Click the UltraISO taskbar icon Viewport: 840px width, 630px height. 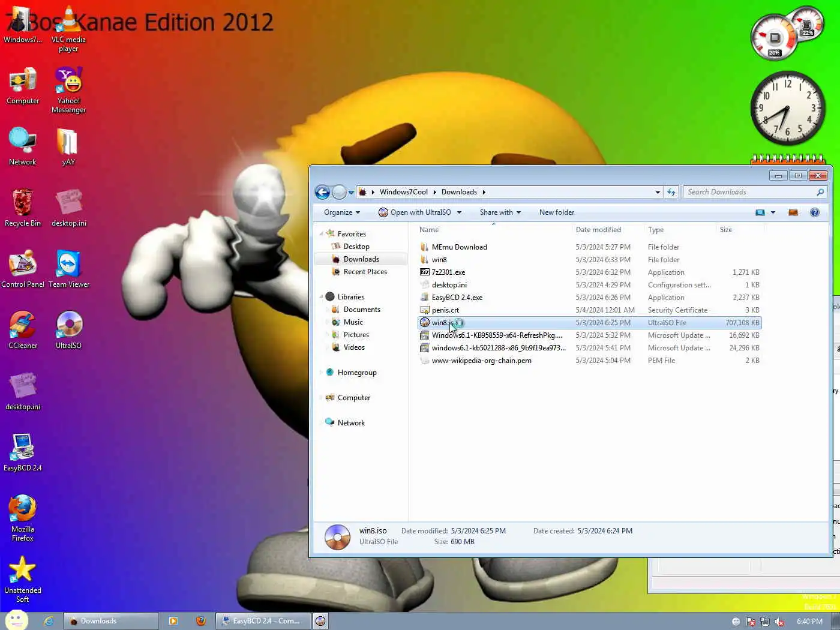coord(320,621)
